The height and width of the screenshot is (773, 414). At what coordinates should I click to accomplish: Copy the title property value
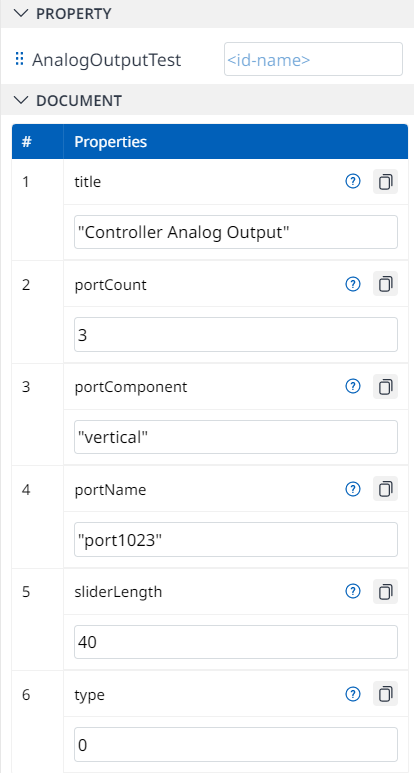tap(385, 182)
